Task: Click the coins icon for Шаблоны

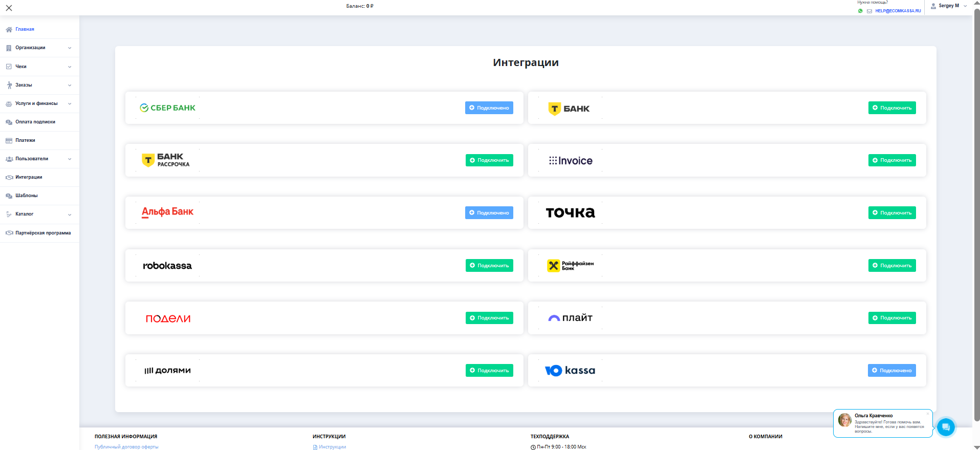Action: tap(9, 196)
